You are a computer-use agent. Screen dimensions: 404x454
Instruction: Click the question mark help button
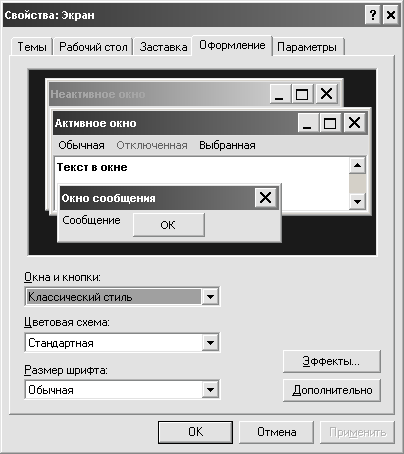click(372, 15)
